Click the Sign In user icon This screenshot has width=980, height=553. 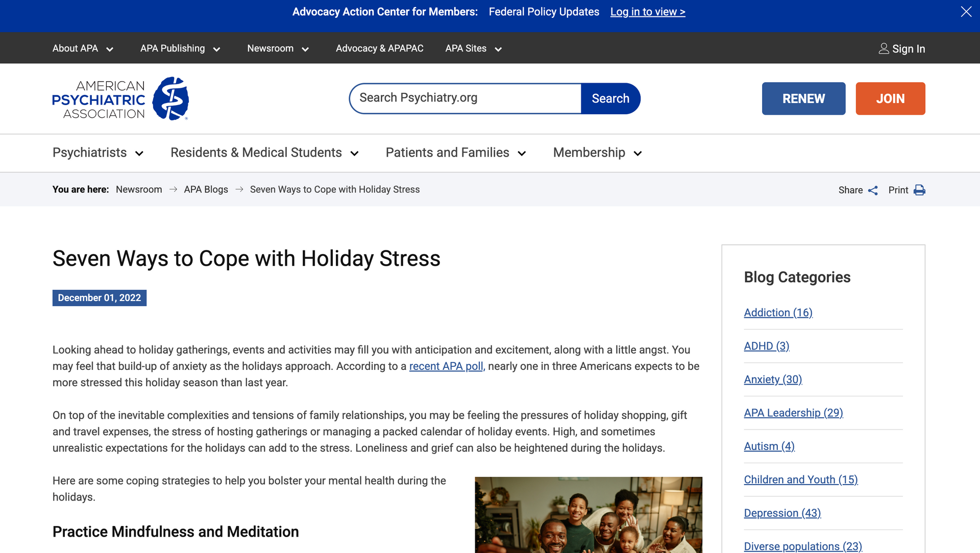click(x=884, y=48)
